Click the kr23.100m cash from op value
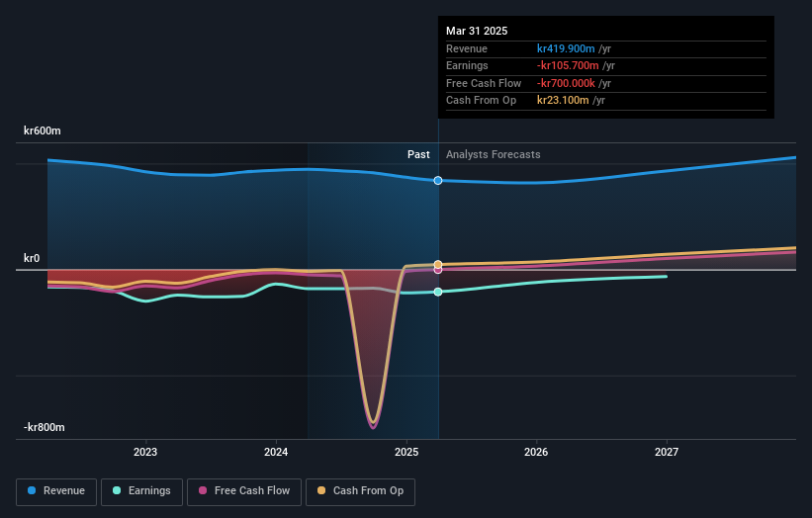Image resolution: width=812 pixels, height=518 pixels. click(563, 101)
